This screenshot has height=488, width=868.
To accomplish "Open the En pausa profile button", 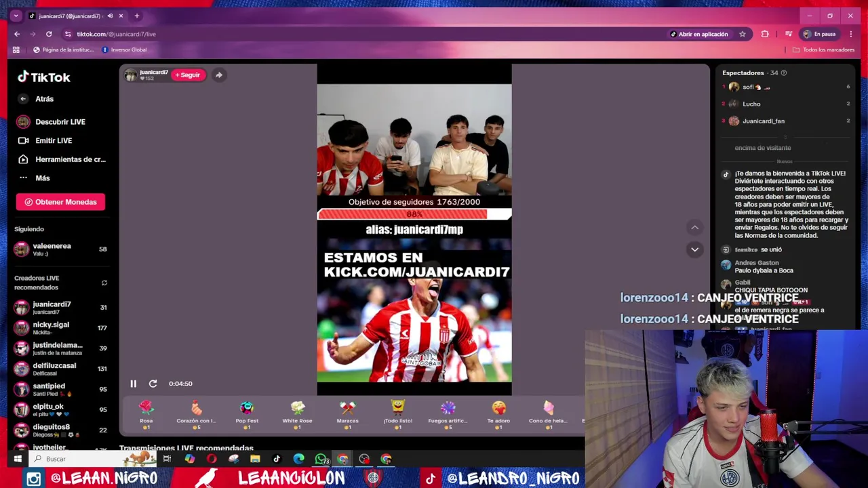I will click(x=820, y=34).
